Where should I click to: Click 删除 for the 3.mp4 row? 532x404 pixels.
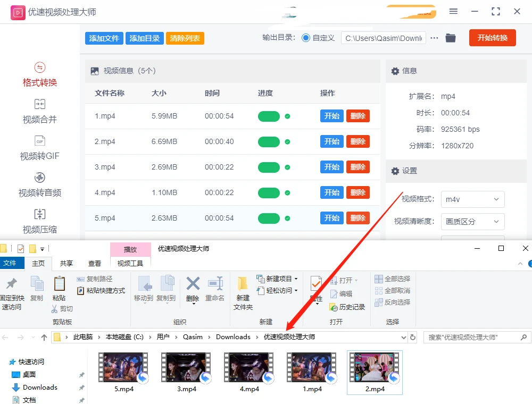pyautogui.click(x=358, y=167)
